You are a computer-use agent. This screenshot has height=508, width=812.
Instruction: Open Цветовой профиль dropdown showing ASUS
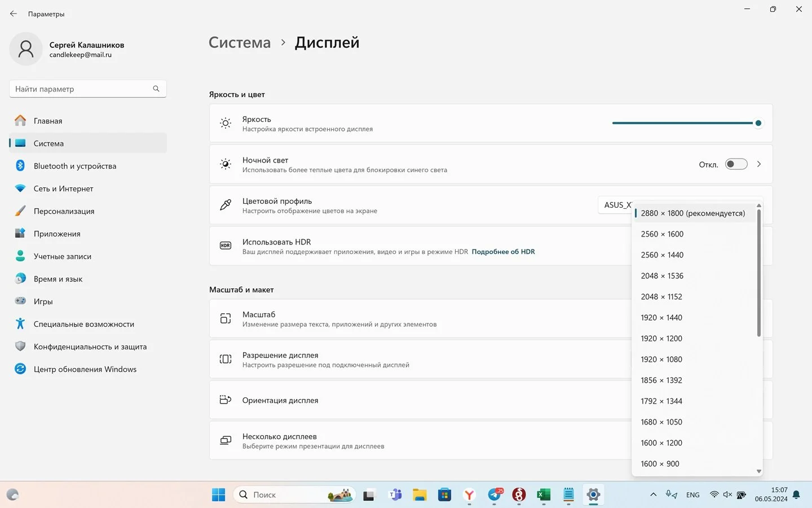(615, 205)
